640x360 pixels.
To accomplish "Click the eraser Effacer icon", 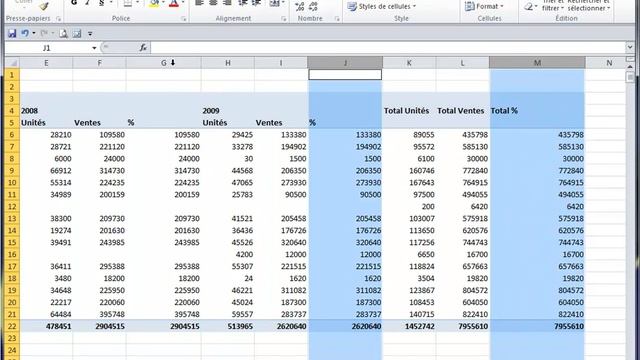I will coord(529,6).
